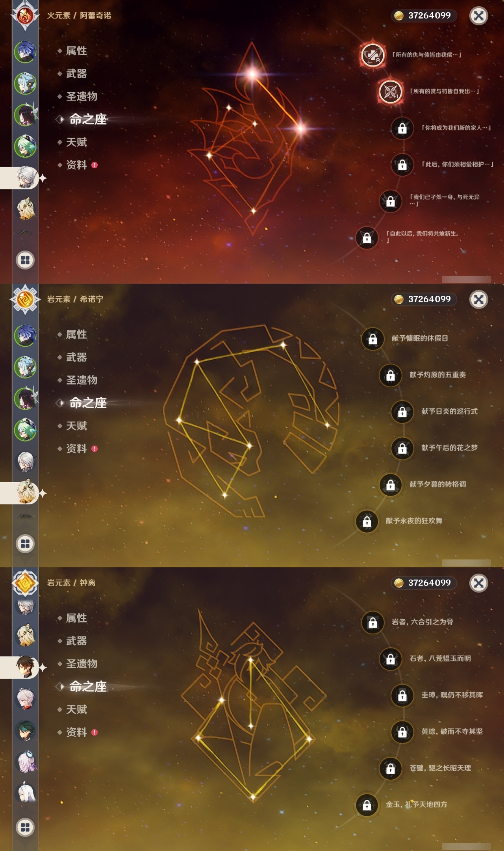Close the Xilonen constellation screen
The image size is (504, 851).
point(479,299)
